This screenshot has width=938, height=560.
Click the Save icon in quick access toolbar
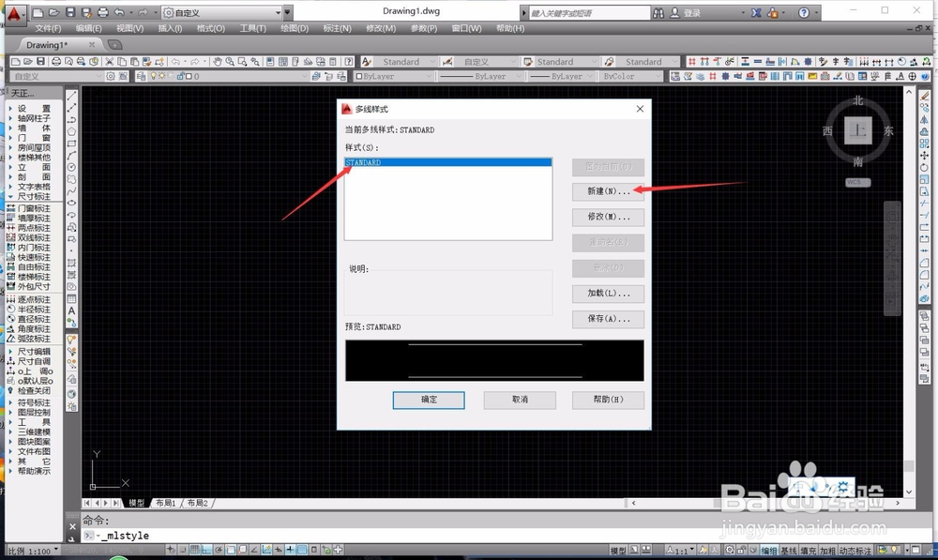[x=70, y=12]
